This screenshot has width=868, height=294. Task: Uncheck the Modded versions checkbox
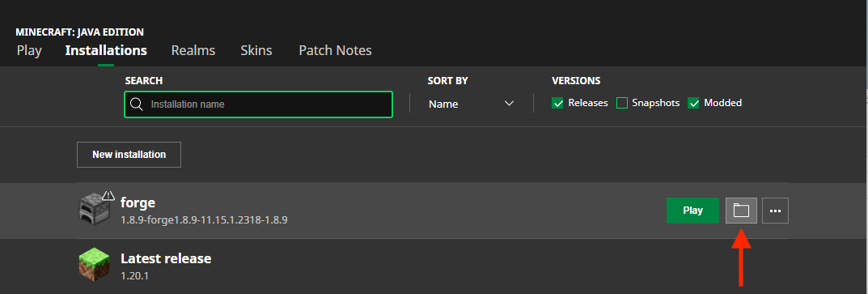(693, 103)
